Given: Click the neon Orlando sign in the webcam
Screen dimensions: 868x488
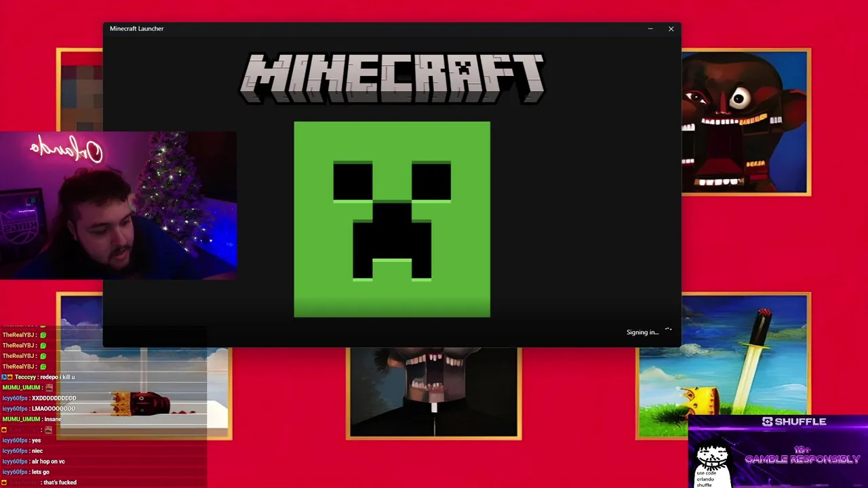Looking at the screenshot, I should pos(66,149).
